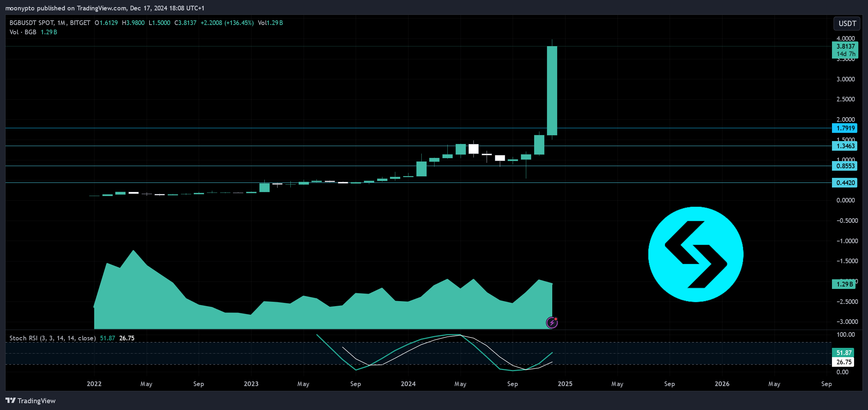Select the 3.8137 current price label

coord(845,46)
